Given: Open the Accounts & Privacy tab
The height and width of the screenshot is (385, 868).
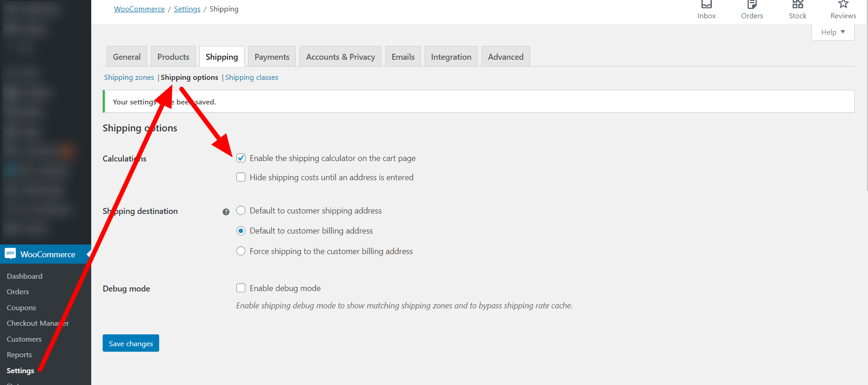Looking at the screenshot, I should (x=340, y=57).
